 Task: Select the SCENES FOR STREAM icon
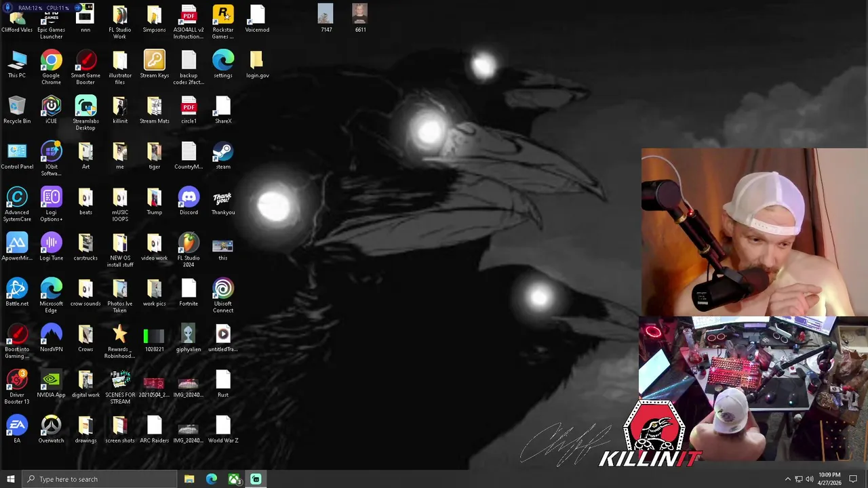click(120, 386)
